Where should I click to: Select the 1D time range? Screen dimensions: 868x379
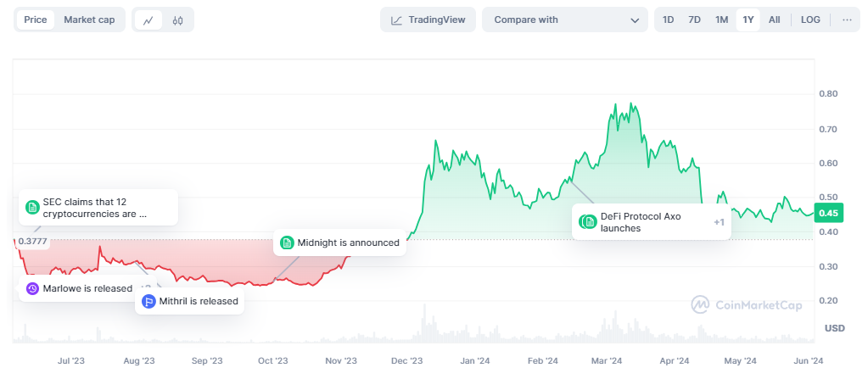click(669, 20)
